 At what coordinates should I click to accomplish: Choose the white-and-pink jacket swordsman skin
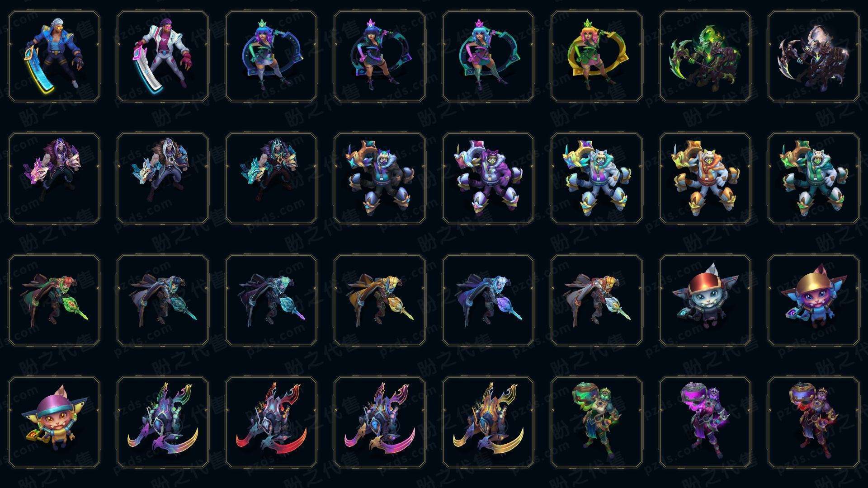tap(163, 56)
